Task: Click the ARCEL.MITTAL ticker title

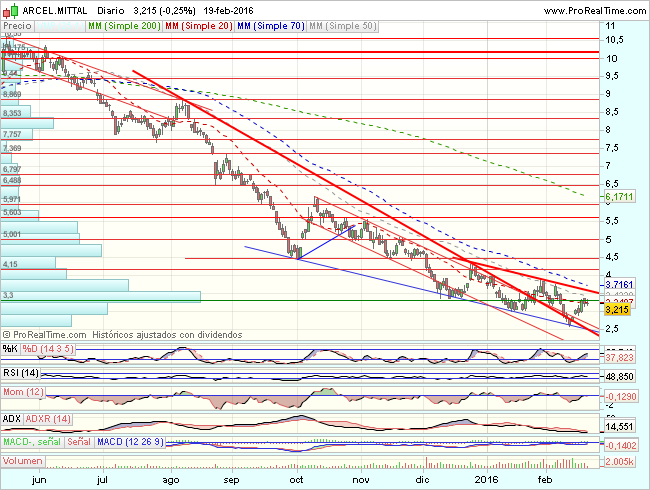Action: [55, 11]
